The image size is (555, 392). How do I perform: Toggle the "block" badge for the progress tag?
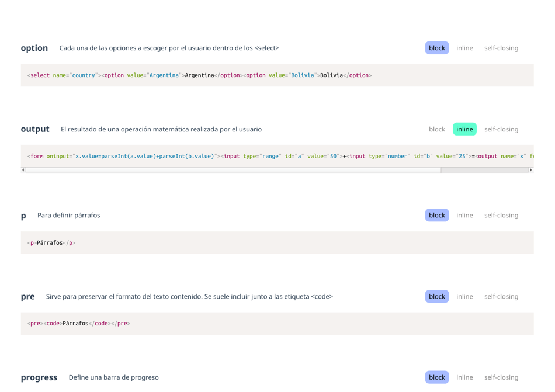pyautogui.click(x=436, y=377)
